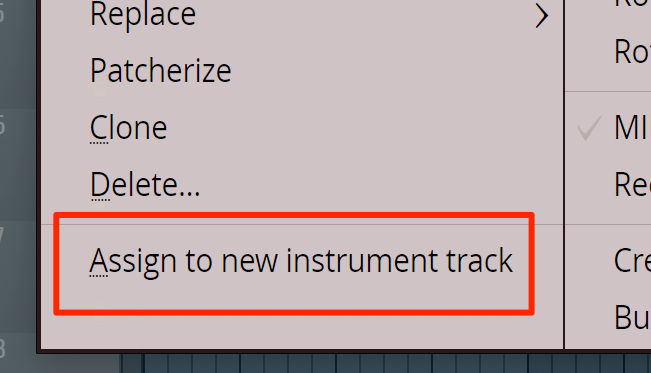This screenshot has height=373, width=651.
Task: Select the channel row numbered 8
Action: tap(18, 351)
